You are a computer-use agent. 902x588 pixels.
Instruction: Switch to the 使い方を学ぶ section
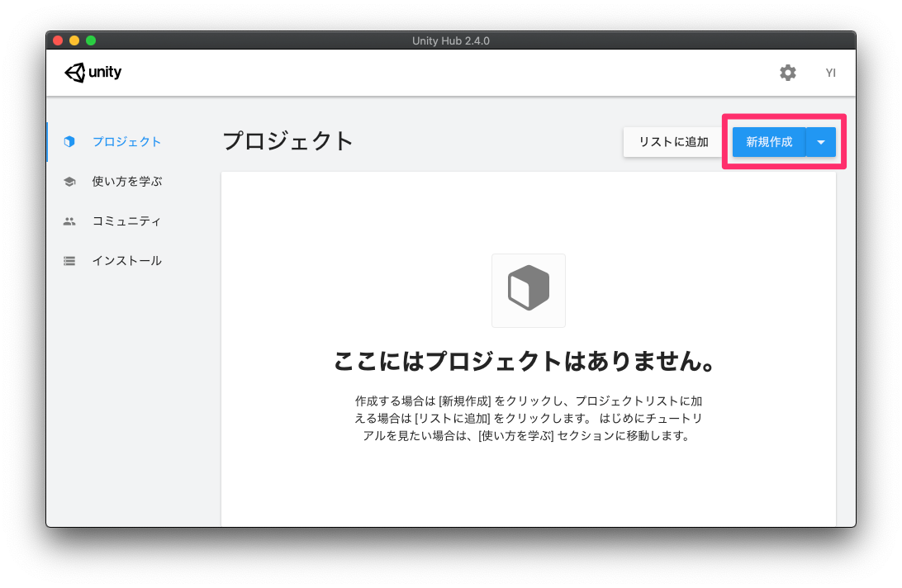(x=126, y=182)
